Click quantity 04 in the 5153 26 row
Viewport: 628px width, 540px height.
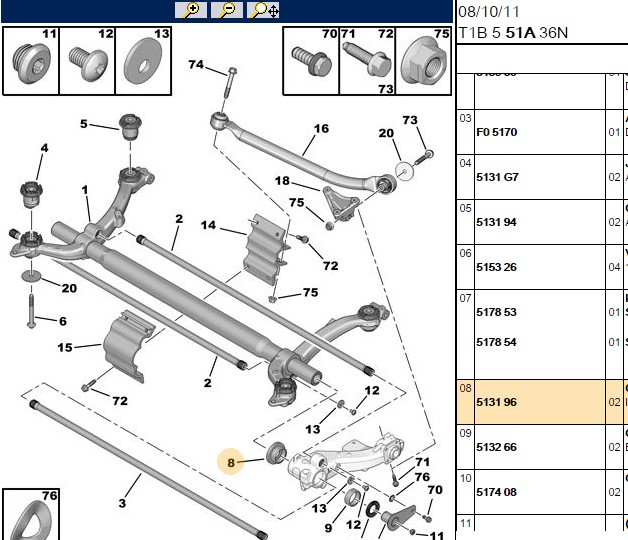pyautogui.click(x=614, y=267)
